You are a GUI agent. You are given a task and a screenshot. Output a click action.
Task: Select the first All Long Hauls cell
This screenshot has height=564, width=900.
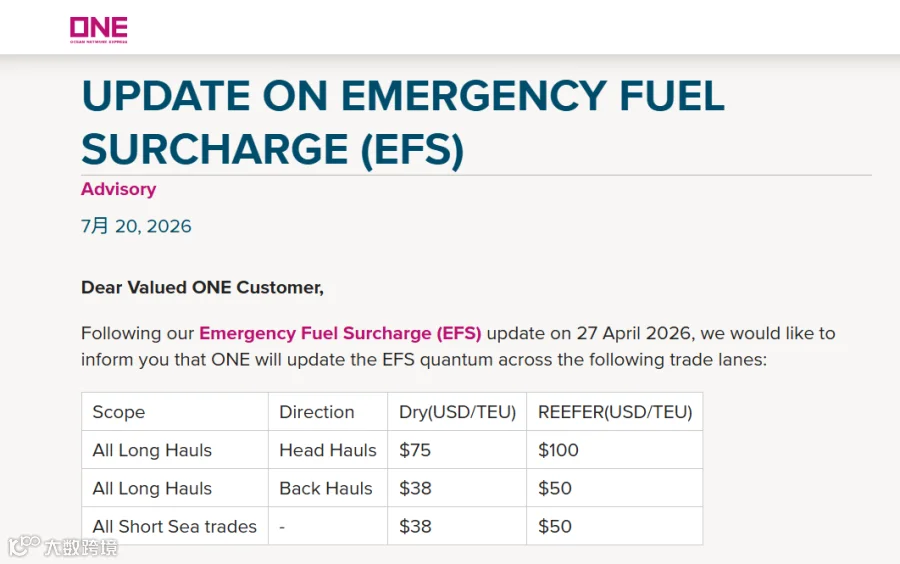tap(174, 450)
